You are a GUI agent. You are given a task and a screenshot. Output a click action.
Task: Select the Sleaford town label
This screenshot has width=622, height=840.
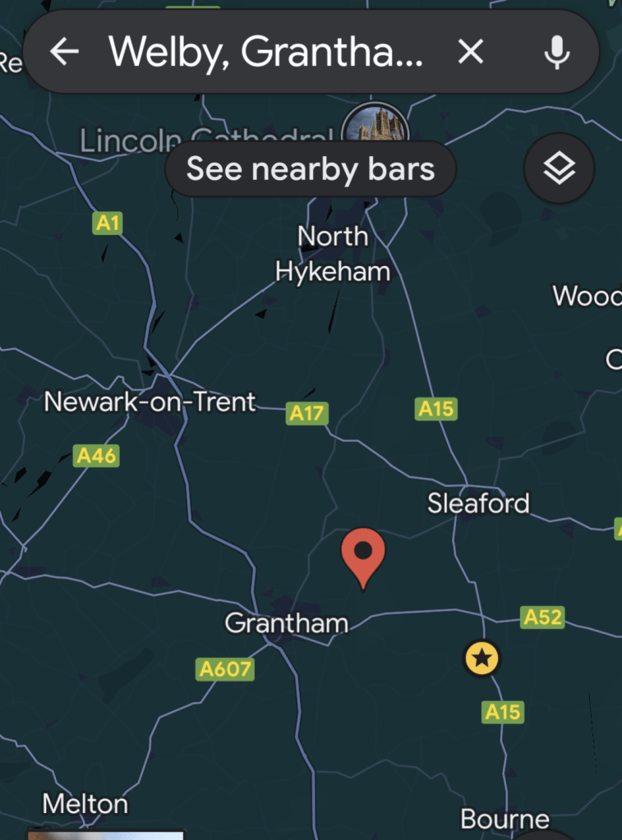point(478,503)
